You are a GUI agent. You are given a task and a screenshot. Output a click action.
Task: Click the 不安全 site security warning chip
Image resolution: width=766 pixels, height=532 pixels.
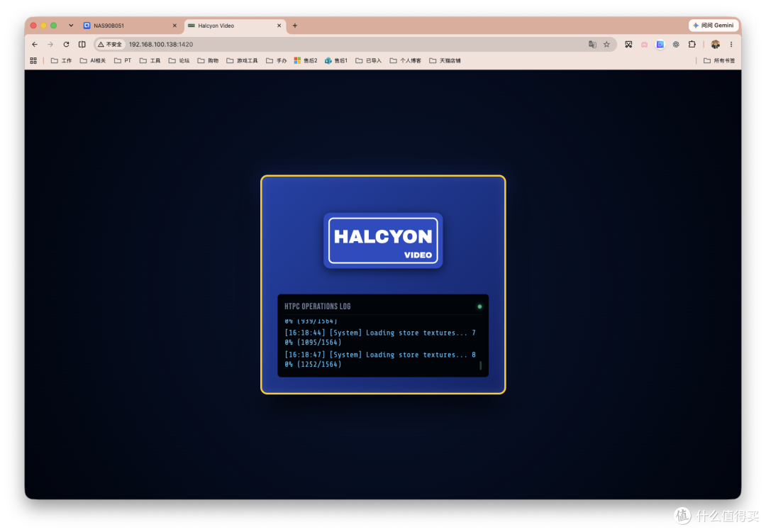click(110, 45)
